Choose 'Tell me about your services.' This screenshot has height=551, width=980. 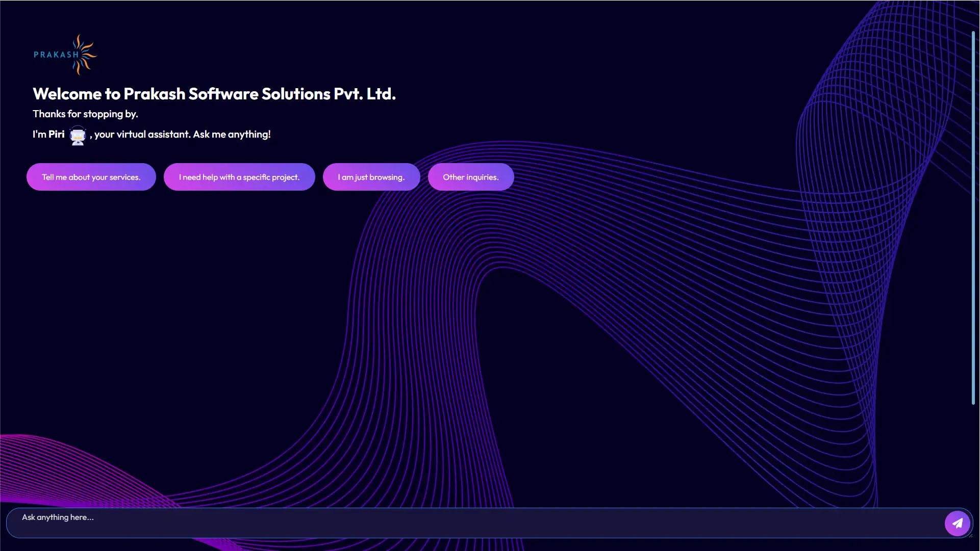click(91, 177)
